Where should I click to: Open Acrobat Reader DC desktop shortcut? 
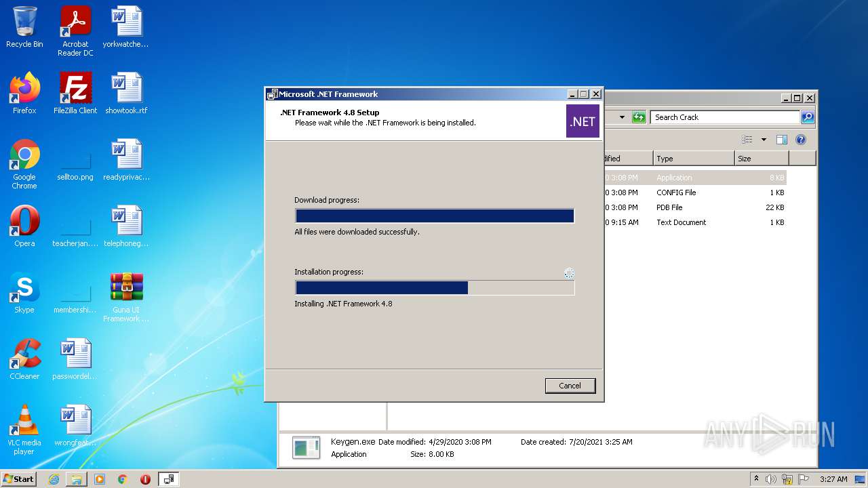click(75, 31)
